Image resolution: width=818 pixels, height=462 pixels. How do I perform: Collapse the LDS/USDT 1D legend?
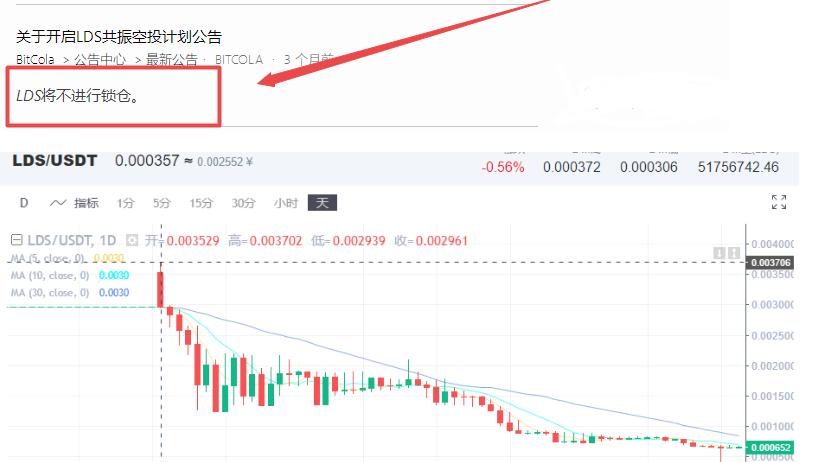[17, 240]
